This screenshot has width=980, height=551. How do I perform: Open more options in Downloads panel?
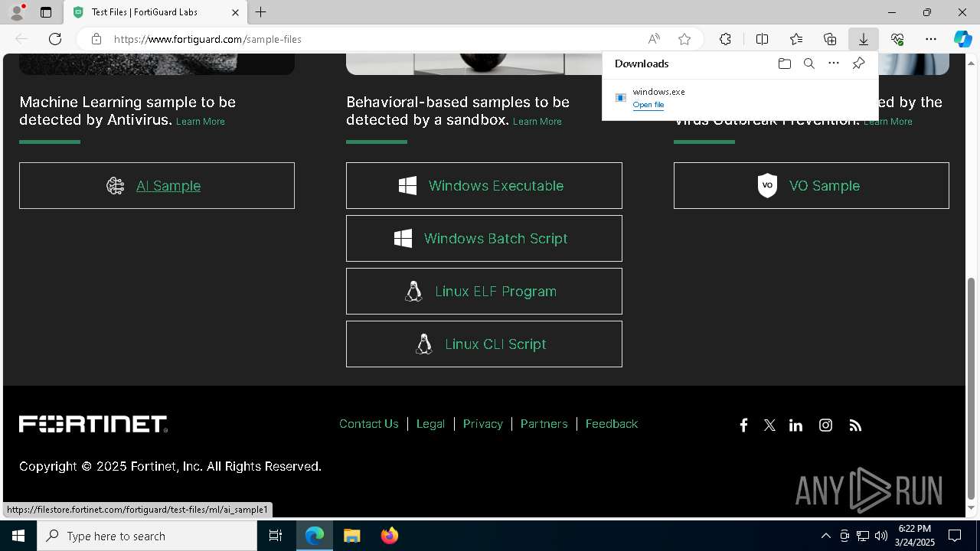point(834,64)
